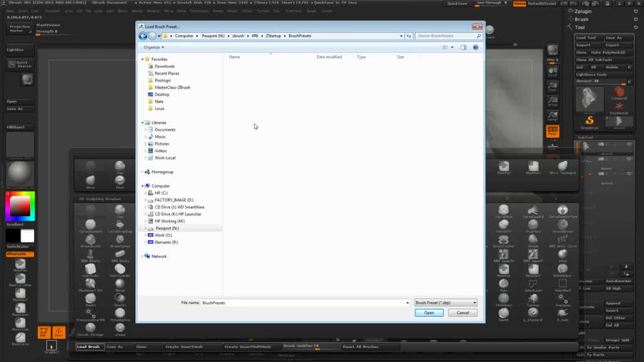Pick the Move Topological brush

point(563,166)
